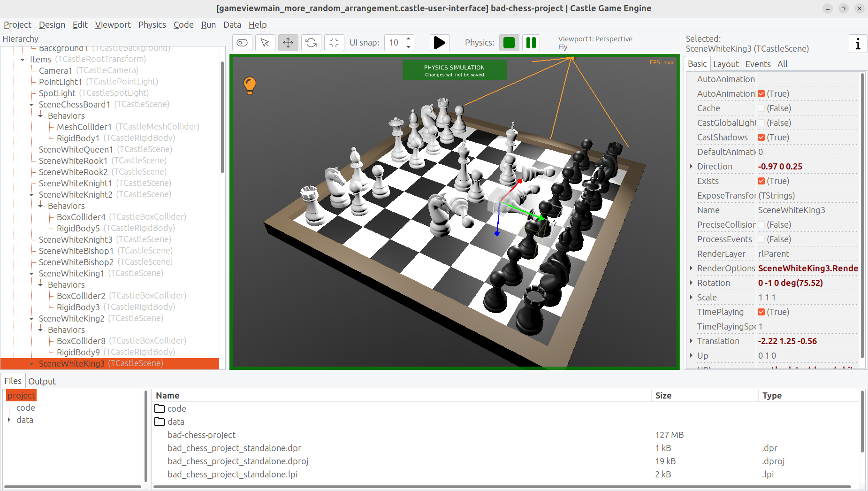Switch to the Layout tab
The width and height of the screenshot is (868, 491).
726,64
